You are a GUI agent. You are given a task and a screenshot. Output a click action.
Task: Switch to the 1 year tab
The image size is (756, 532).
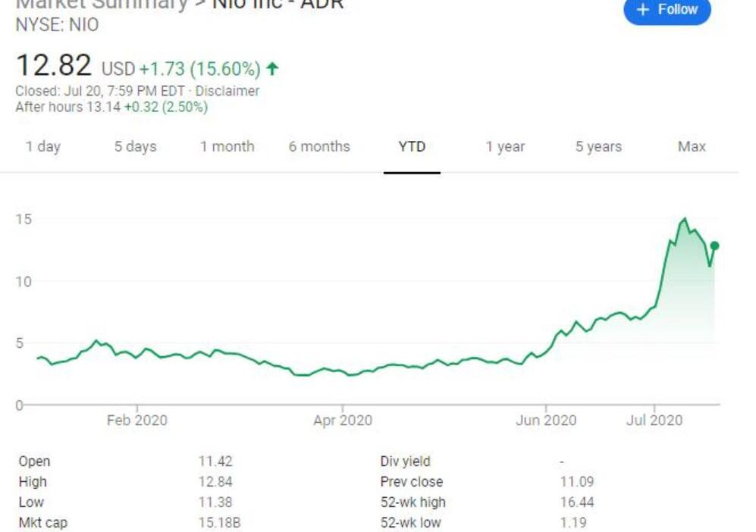coord(505,146)
